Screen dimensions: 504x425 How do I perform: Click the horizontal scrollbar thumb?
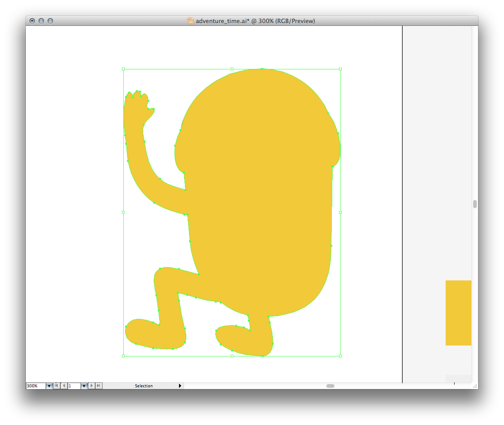pyautogui.click(x=330, y=386)
